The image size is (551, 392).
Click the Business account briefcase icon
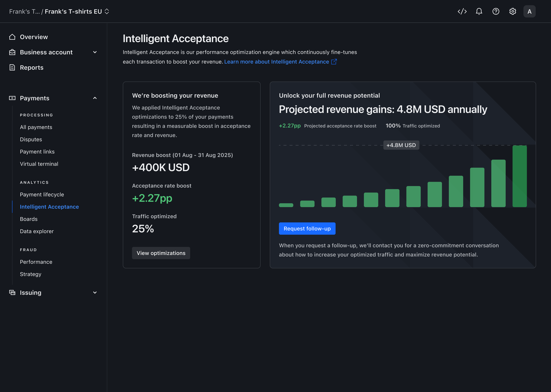[12, 52]
